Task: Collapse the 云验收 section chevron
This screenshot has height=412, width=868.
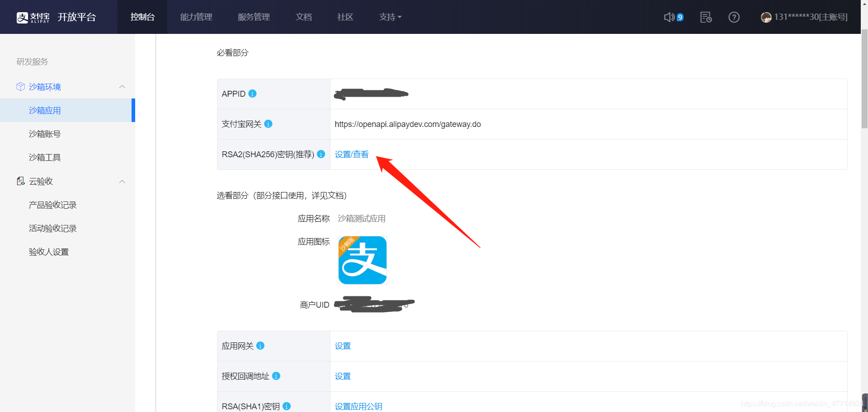Action: click(122, 182)
